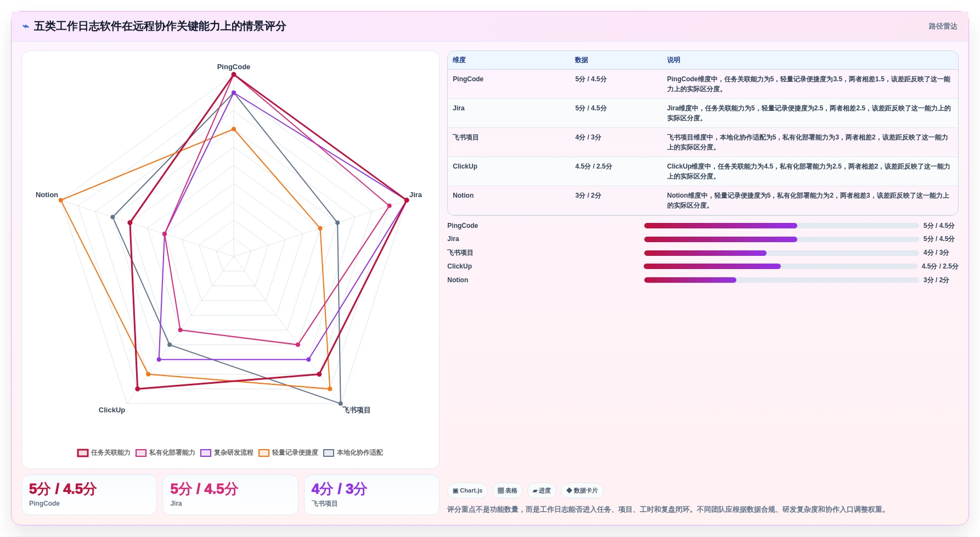Click the Notion axis label on radar
Screen dimensions: 980x537
pos(47,195)
